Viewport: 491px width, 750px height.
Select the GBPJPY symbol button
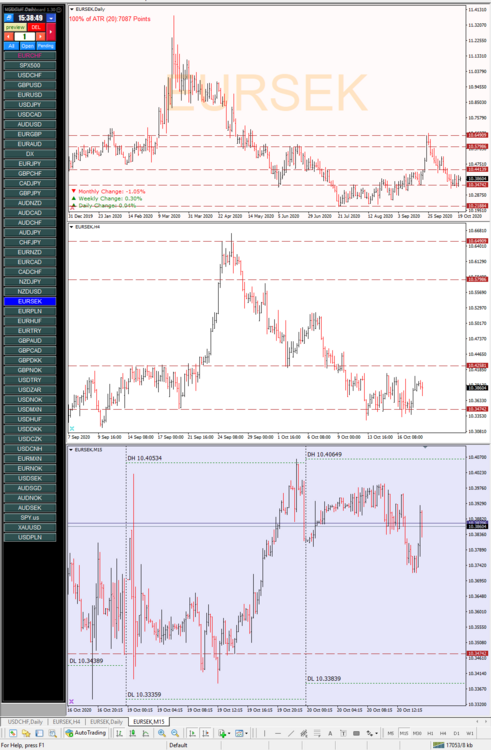tap(30, 193)
